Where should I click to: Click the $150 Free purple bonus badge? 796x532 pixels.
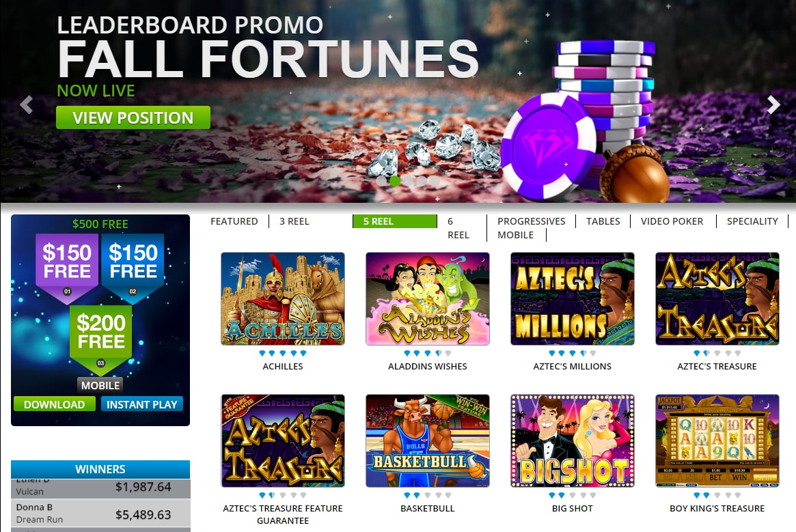pyautogui.click(x=67, y=268)
